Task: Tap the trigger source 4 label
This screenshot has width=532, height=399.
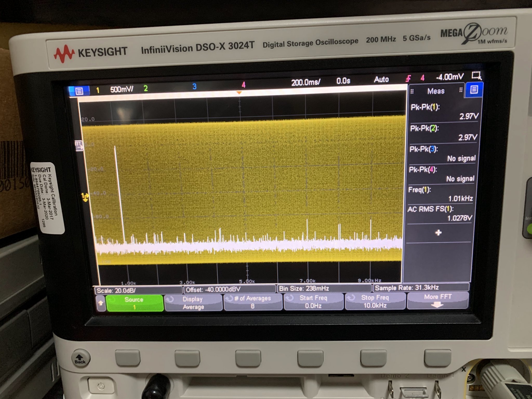Action: [x=423, y=78]
